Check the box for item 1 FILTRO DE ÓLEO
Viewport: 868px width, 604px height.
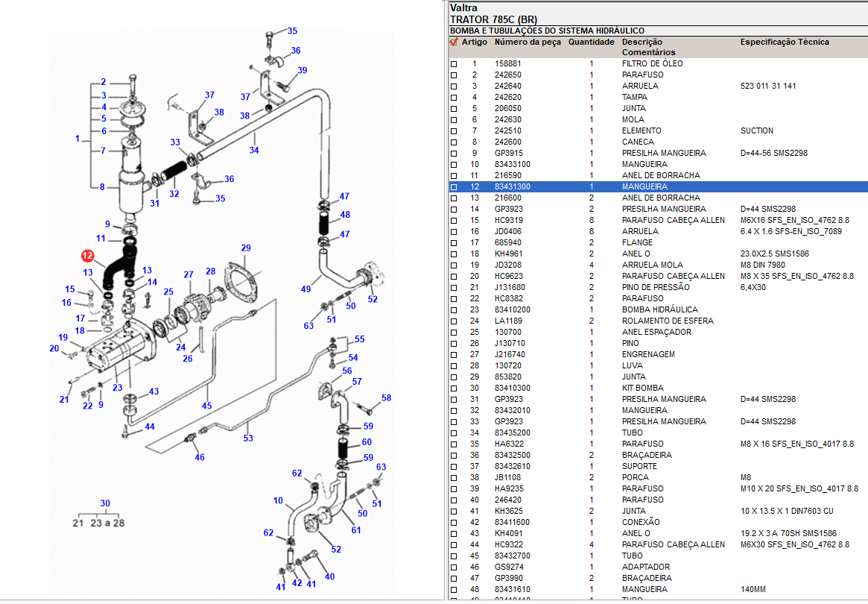[453, 64]
